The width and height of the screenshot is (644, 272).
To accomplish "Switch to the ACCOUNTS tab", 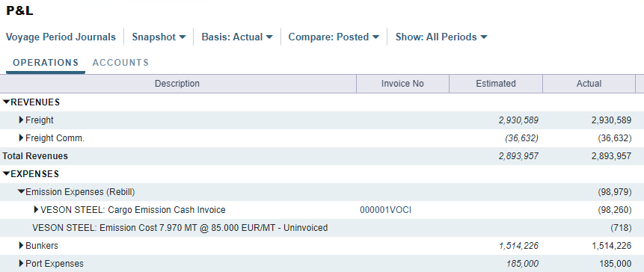I will click(x=120, y=63).
